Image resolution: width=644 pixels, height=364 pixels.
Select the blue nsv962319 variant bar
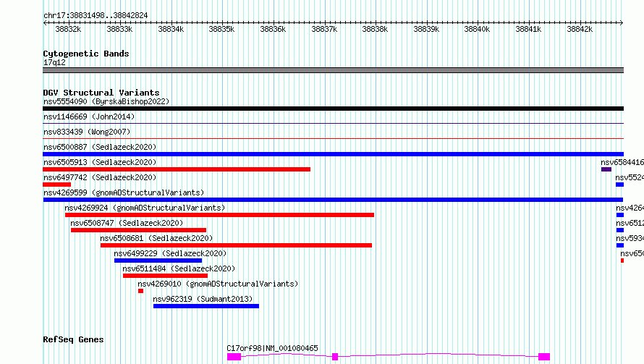pos(206,306)
